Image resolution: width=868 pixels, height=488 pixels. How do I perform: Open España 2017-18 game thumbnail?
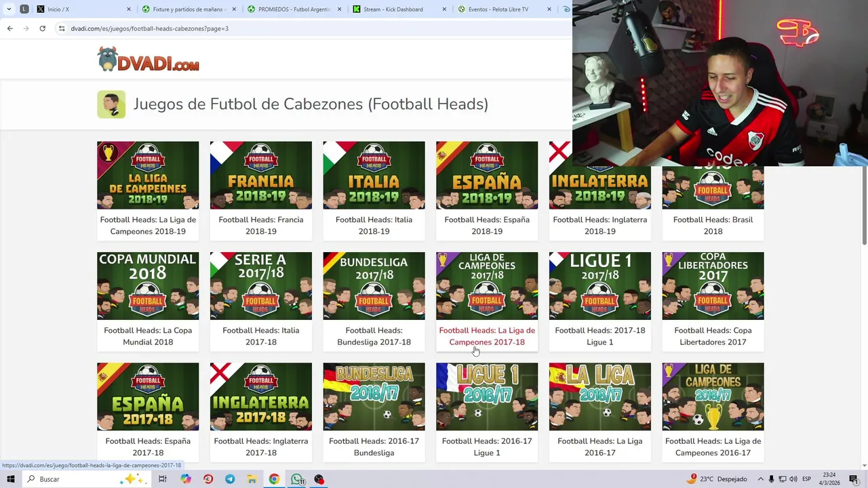point(148,396)
